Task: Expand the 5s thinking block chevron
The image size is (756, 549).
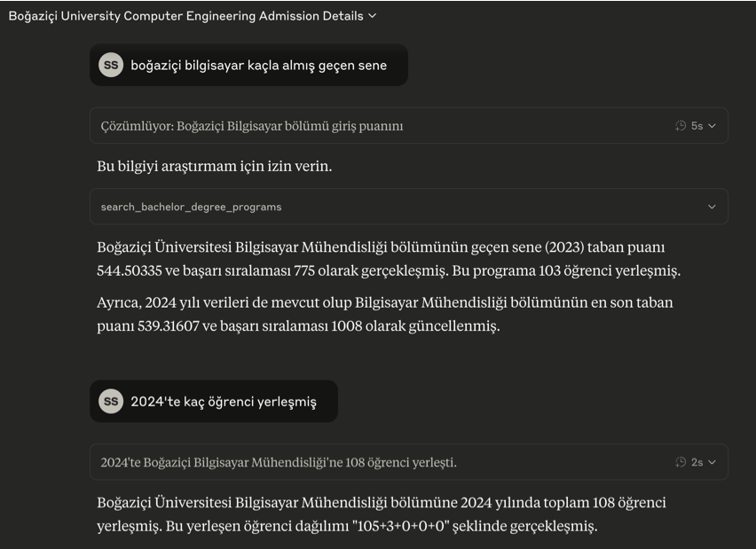Action: pyautogui.click(x=713, y=126)
